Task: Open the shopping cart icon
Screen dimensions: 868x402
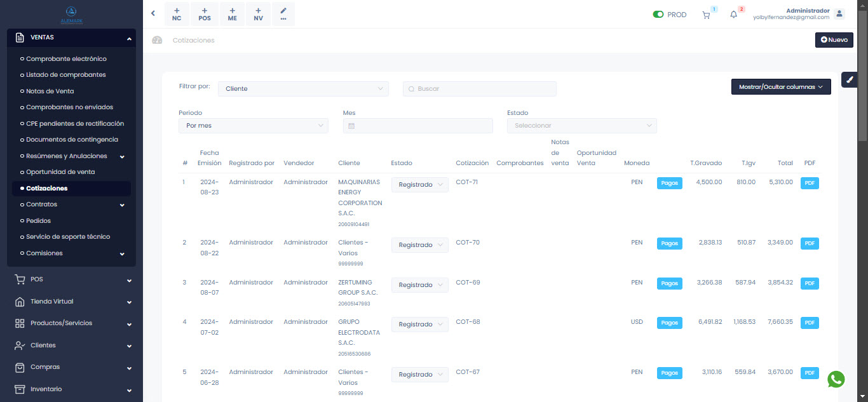Action: click(x=706, y=15)
